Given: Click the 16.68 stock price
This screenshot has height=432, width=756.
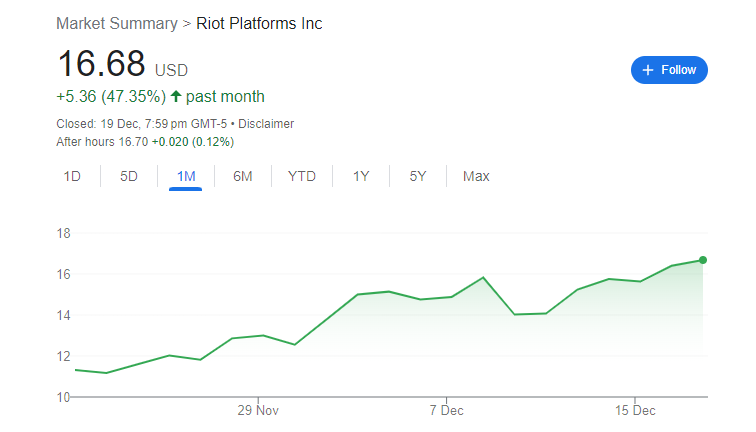Looking at the screenshot, I should tap(101, 64).
